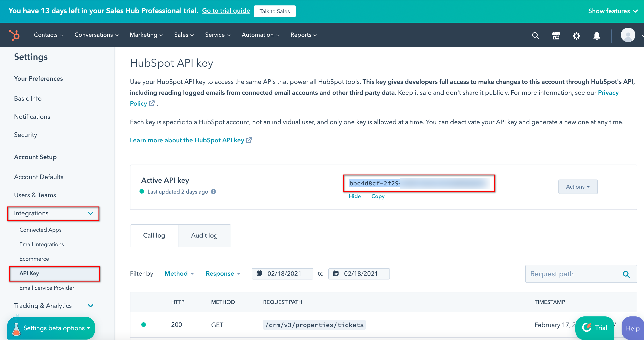This screenshot has height=340, width=644.
Task: Open Security settings
Action: [26, 135]
